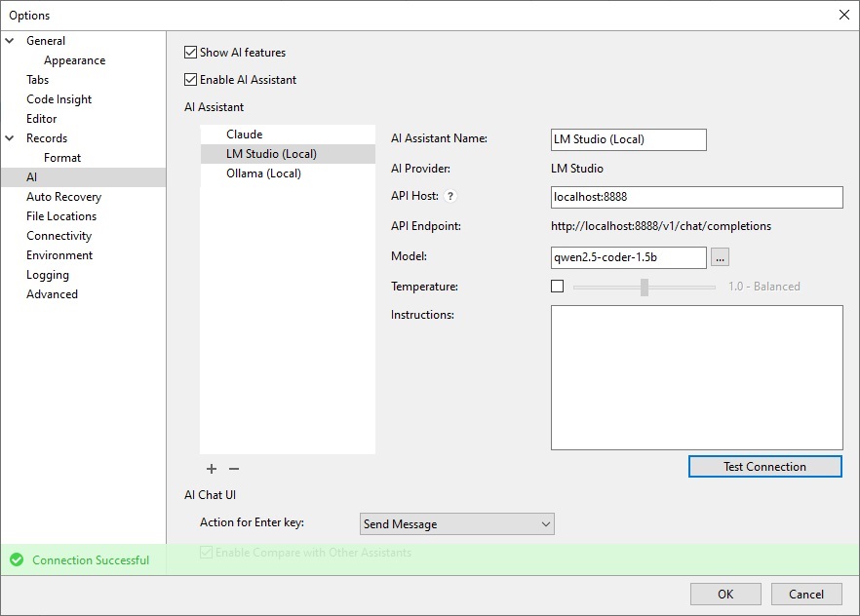Enable the Temperature checkbox
860x616 pixels.
tap(558, 287)
